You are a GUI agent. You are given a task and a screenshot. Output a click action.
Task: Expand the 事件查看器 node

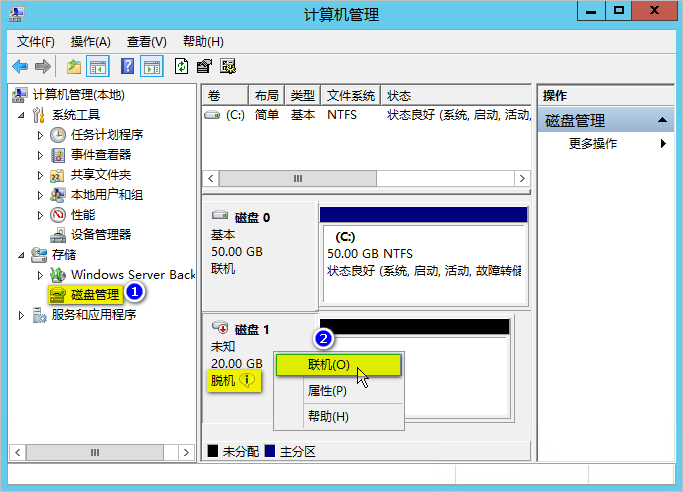point(40,155)
